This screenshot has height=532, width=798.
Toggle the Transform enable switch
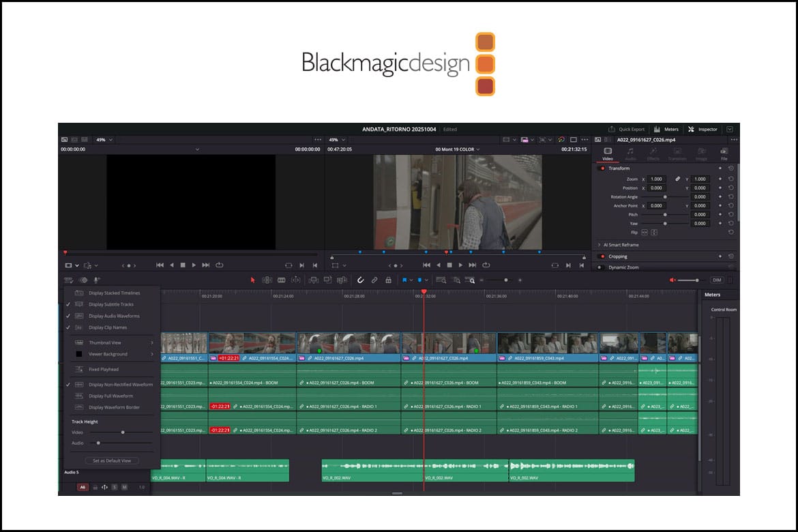[x=602, y=168]
